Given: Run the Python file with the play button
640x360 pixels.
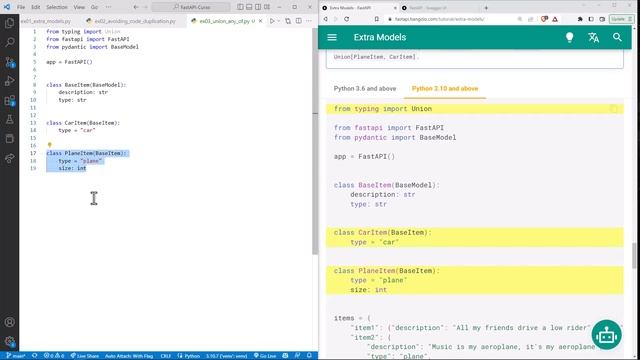Looking at the screenshot, I should (x=272, y=21).
